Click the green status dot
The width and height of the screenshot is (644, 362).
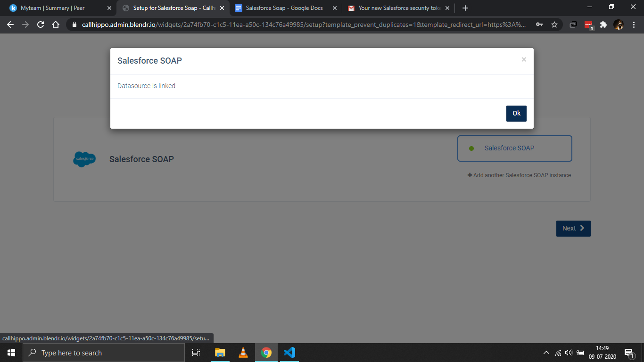pyautogui.click(x=471, y=148)
